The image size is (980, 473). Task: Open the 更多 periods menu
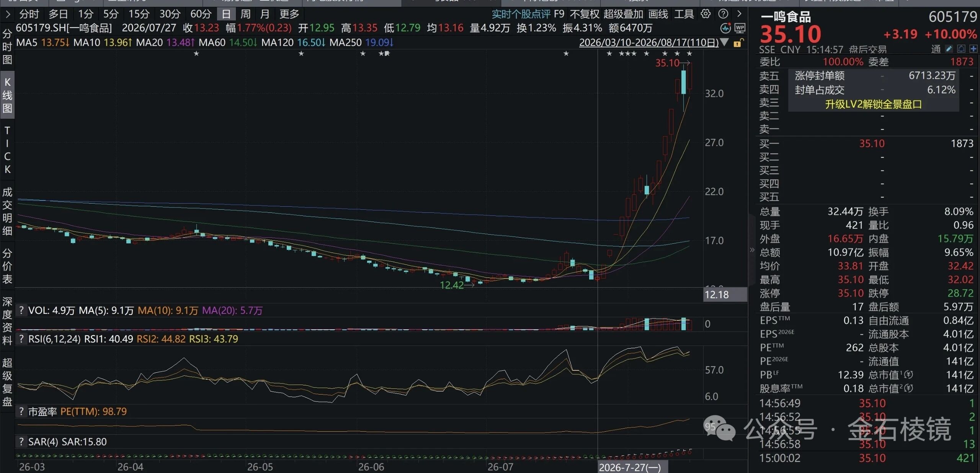[289, 14]
